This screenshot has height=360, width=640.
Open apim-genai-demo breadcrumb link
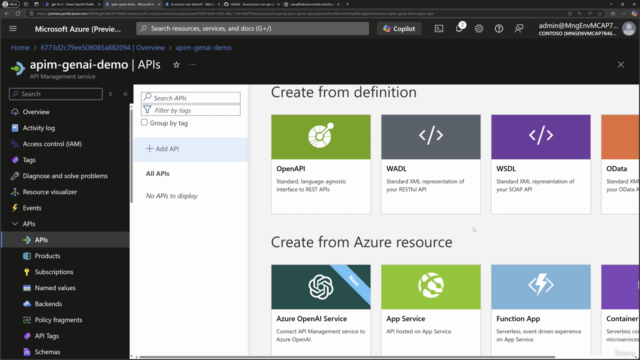pyautogui.click(x=203, y=48)
